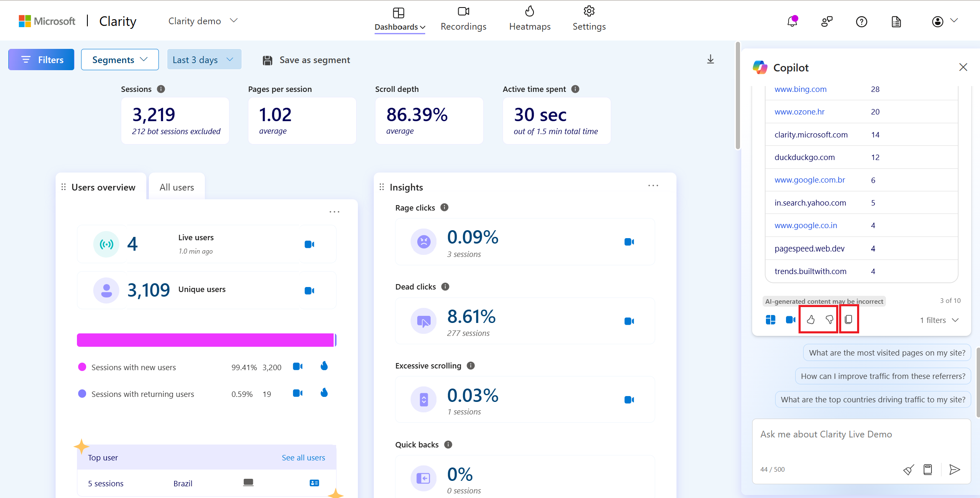Copy Copilot response with copy icon
Viewport: 980px width, 498px height.
[x=848, y=320]
